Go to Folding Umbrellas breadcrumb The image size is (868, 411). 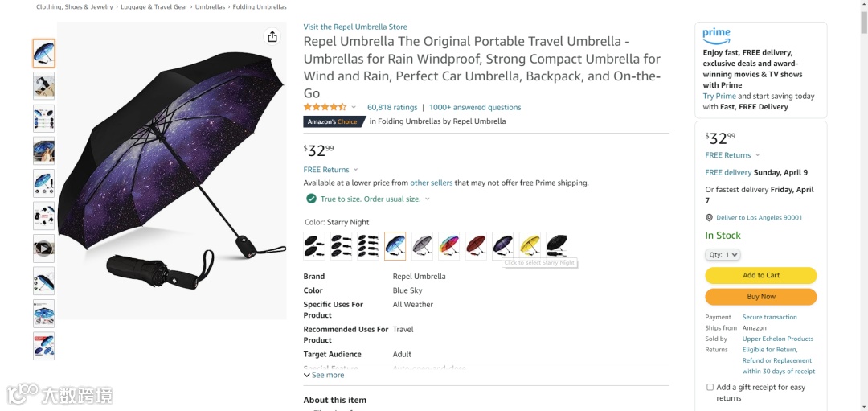pos(259,7)
